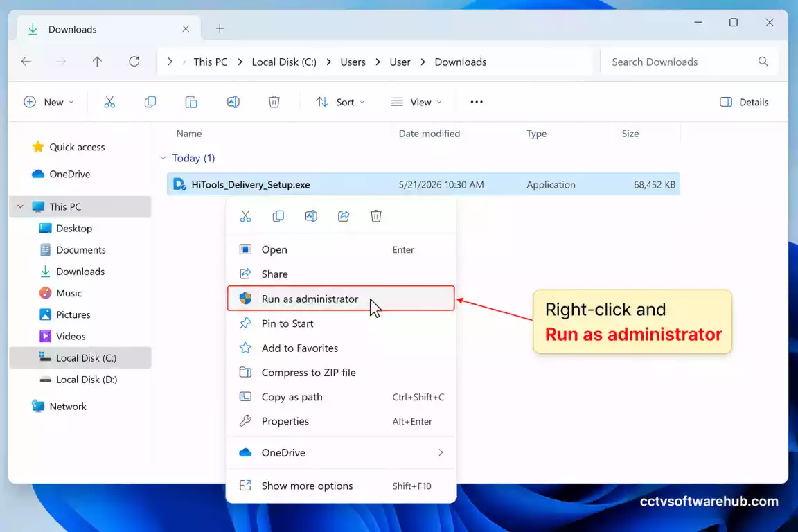Sort by the Name column header
The height and width of the screenshot is (532, 798).
[x=189, y=134]
